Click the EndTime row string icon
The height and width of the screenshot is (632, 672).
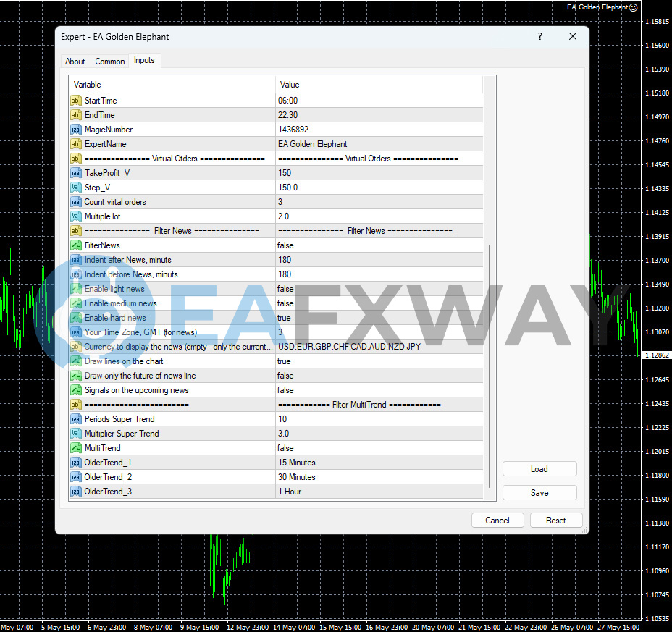tap(75, 115)
